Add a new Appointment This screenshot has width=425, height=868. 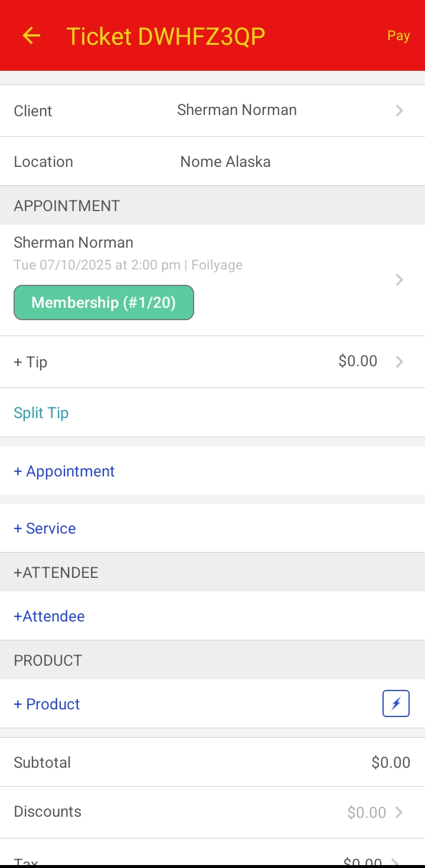click(64, 471)
